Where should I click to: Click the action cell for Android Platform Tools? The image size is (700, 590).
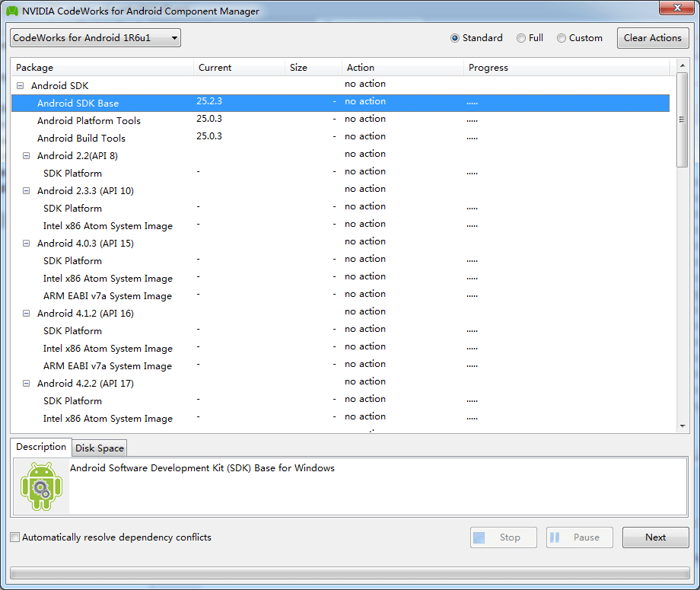pos(365,119)
